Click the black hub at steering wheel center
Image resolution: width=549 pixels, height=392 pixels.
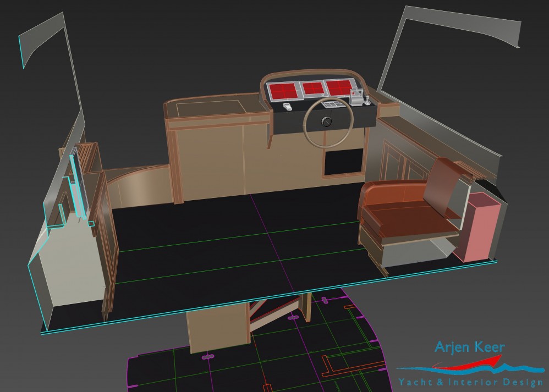[x=326, y=122]
